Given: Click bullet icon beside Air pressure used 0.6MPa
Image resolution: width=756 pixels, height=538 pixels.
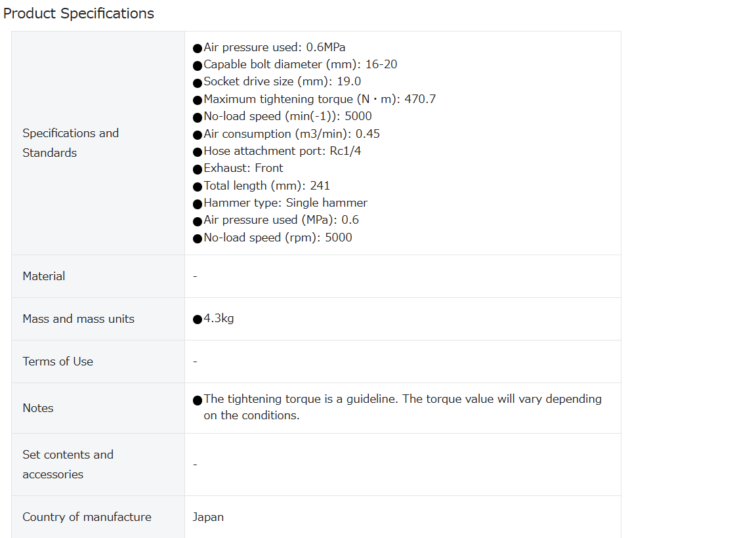Looking at the screenshot, I should coord(197,48).
